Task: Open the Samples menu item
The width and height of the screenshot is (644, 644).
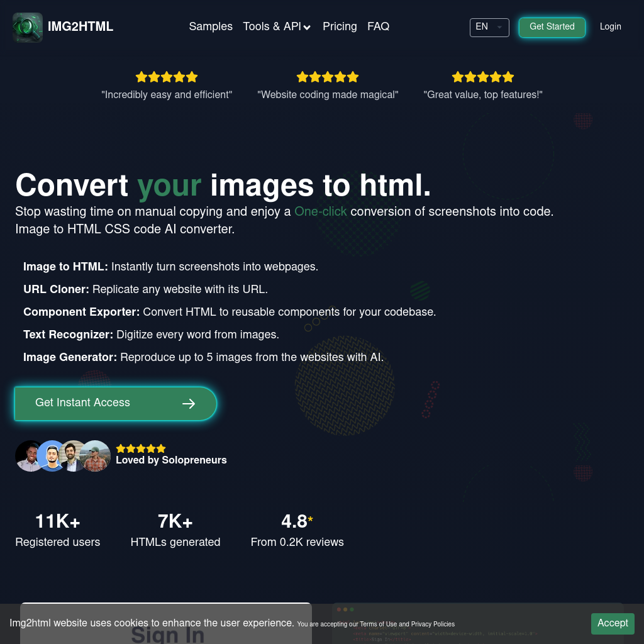Action: click(211, 26)
